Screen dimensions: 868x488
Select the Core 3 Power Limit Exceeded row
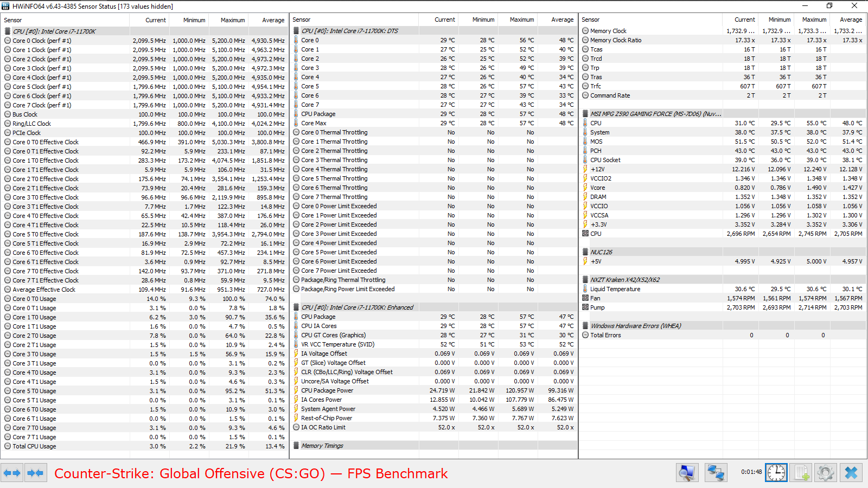point(434,234)
